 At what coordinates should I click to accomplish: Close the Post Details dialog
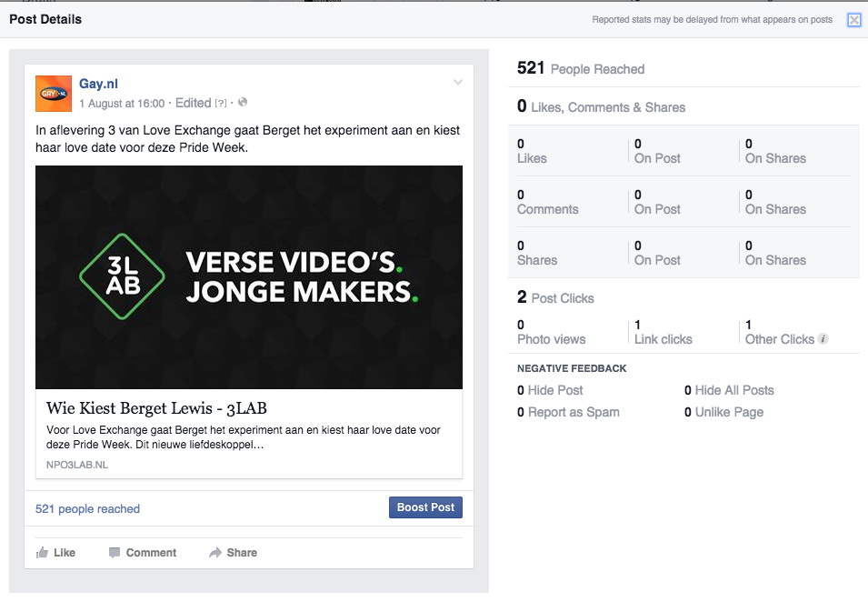tap(854, 20)
